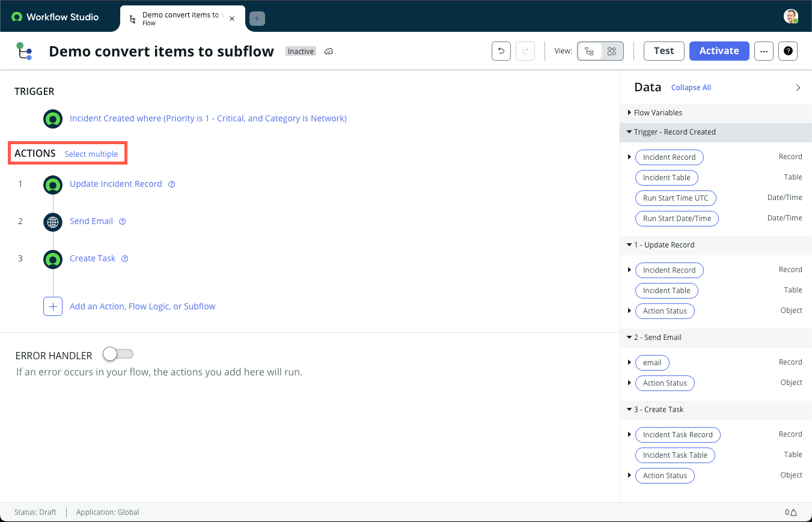Screen dimensions: 812x522
Task: Click plus icon to add step
Action: coord(53,306)
